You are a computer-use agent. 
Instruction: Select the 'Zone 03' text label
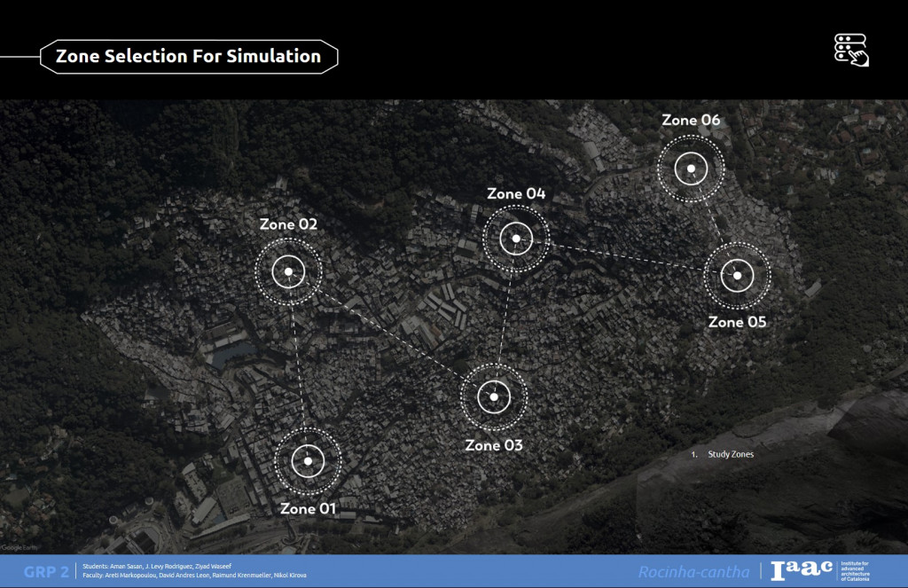[x=494, y=445]
